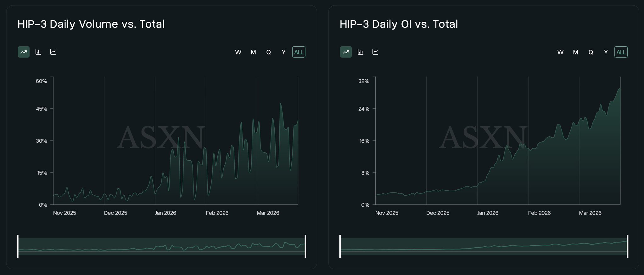Set Volume chart range to M
The height and width of the screenshot is (275, 644).
[x=253, y=52]
